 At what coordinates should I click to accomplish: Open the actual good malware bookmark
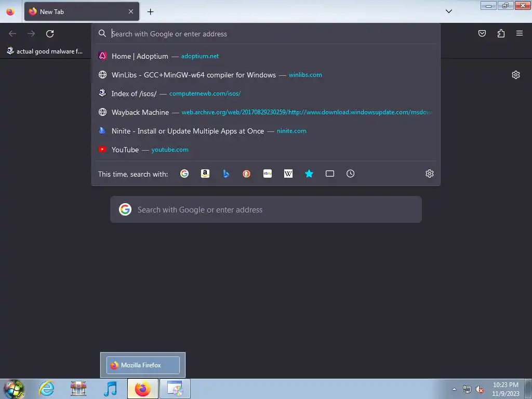[45, 51]
